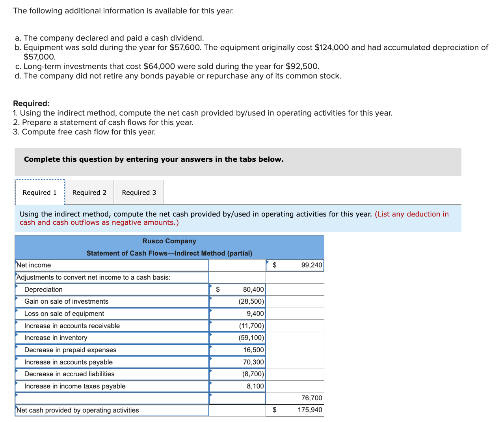Select the total adjustments value 76,700

295,398
